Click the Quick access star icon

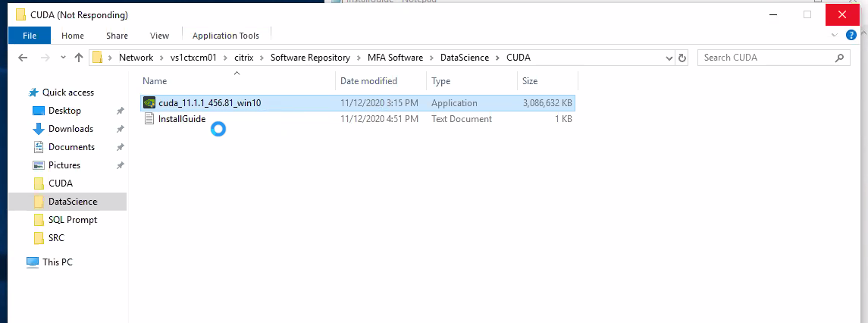tap(34, 93)
